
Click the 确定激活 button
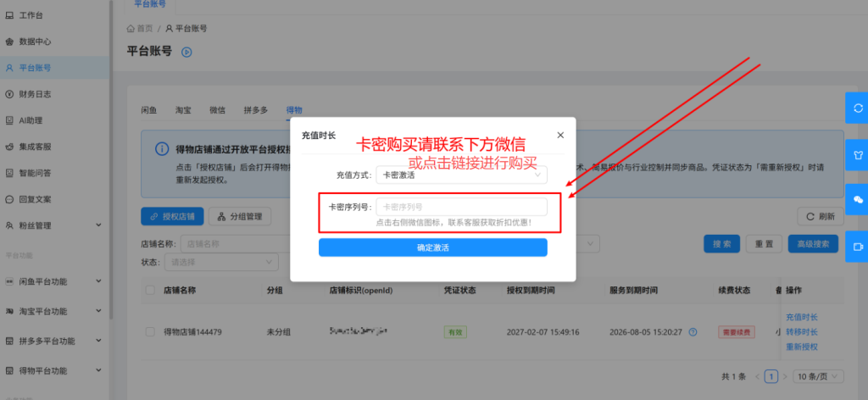coord(433,247)
